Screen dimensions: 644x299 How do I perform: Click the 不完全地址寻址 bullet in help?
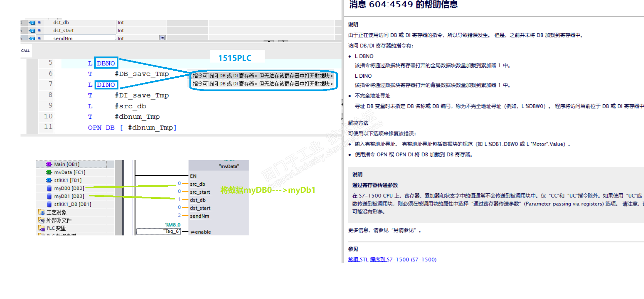(x=372, y=96)
